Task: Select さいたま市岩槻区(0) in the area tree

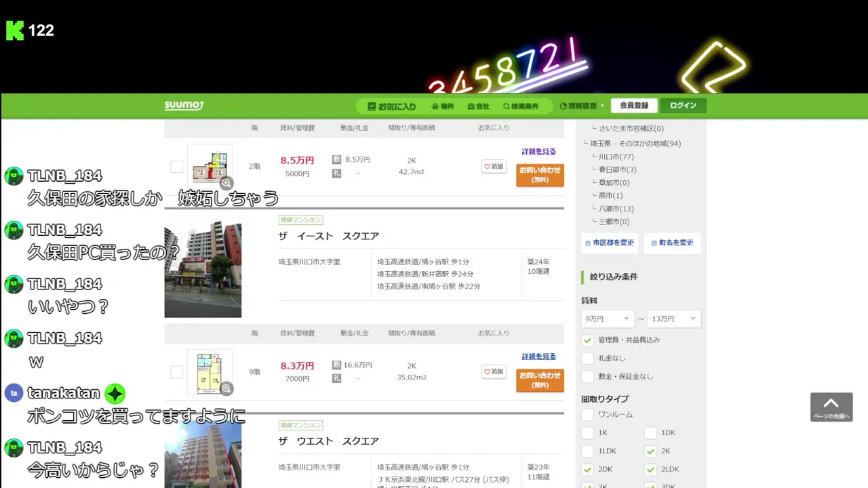Action: [631, 128]
